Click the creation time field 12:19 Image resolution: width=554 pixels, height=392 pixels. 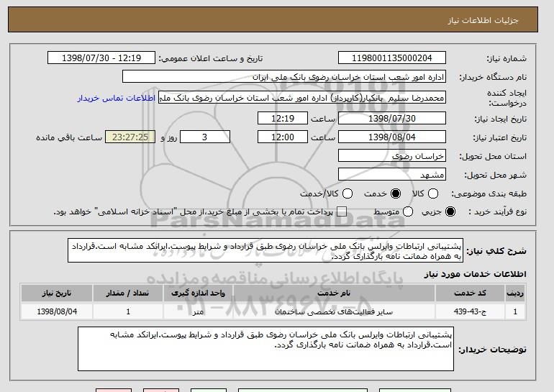pos(283,118)
